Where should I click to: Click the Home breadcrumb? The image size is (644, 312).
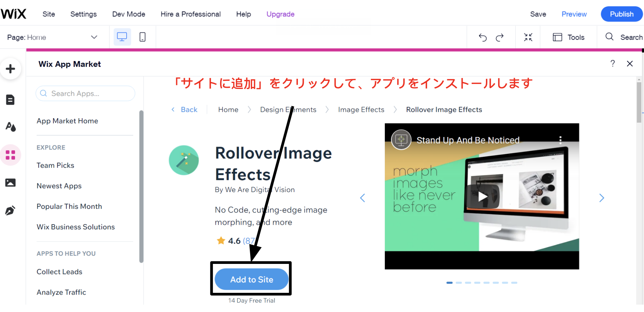228,109
